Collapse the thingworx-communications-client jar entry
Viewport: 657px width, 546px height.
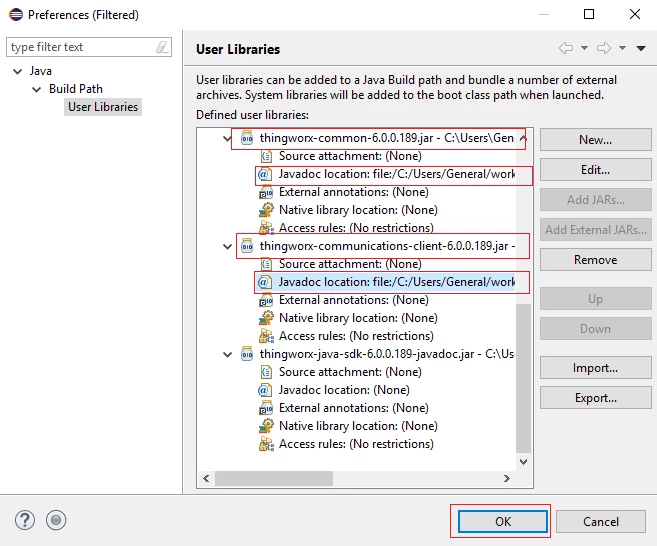click(227, 246)
